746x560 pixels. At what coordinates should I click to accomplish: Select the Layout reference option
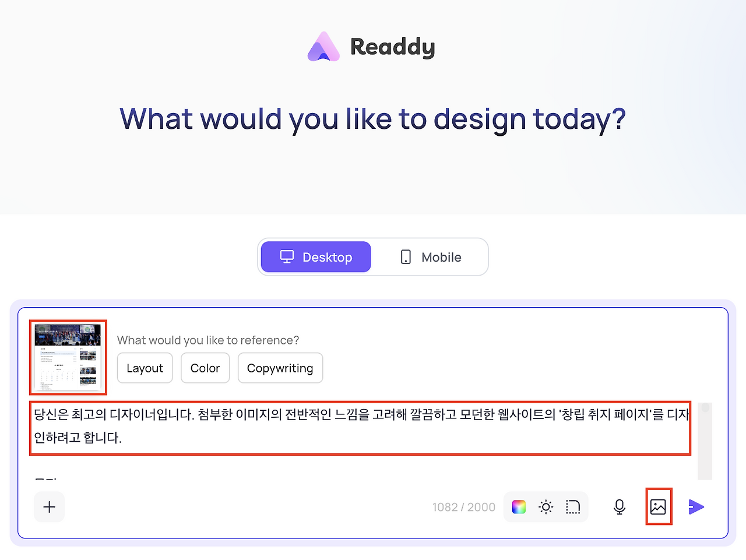click(x=145, y=368)
